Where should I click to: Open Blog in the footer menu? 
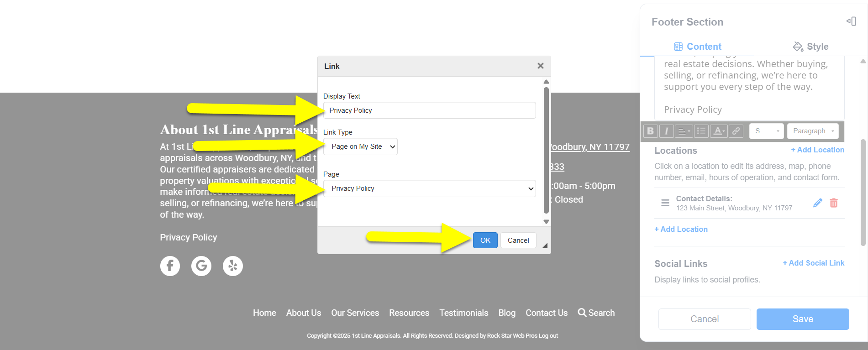[507, 313]
